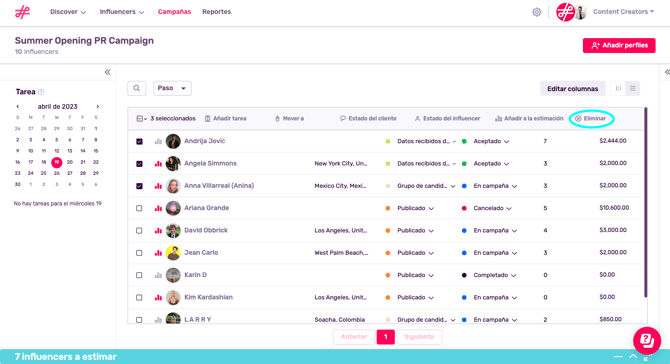Screen dimensions: 670x364
Task: Click the blue status dot for David Obbrick
Action: pyautogui.click(x=464, y=231)
